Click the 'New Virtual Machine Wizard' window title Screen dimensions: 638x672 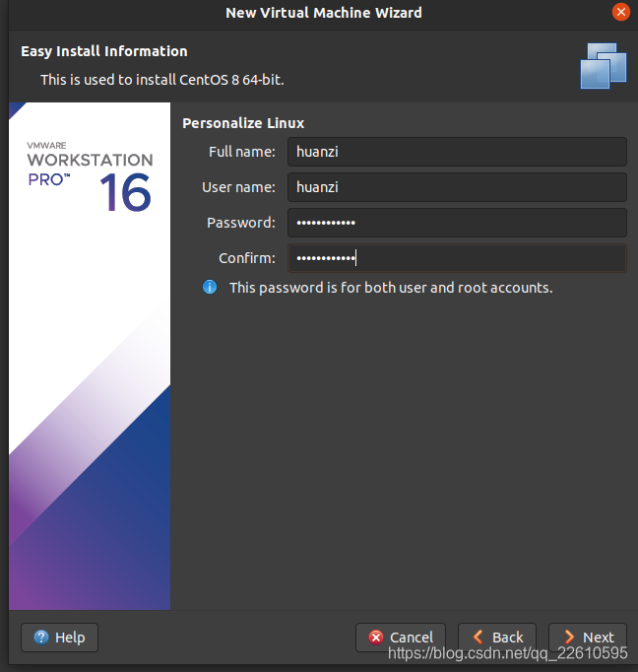(324, 13)
